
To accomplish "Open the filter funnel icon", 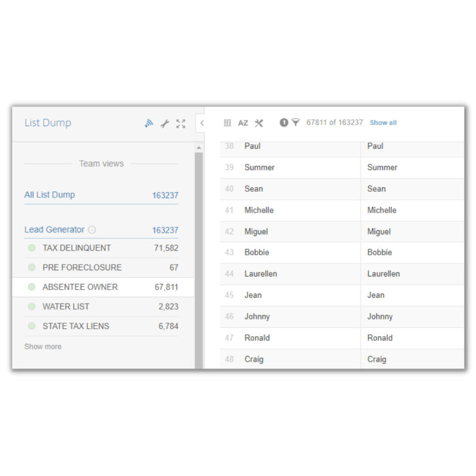I will pyautogui.click(x=295, y=122).
